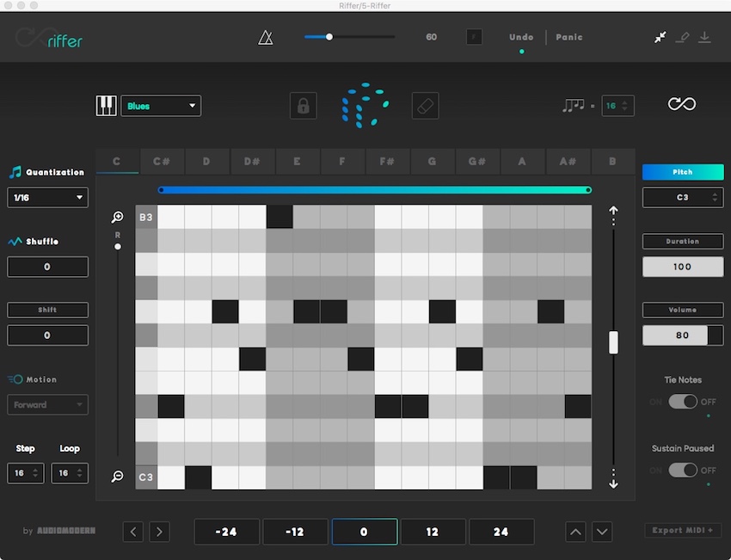The height and width of the screenshot is (560, 731).
Task: Click the Motion icon
Action: coord(15,379)
